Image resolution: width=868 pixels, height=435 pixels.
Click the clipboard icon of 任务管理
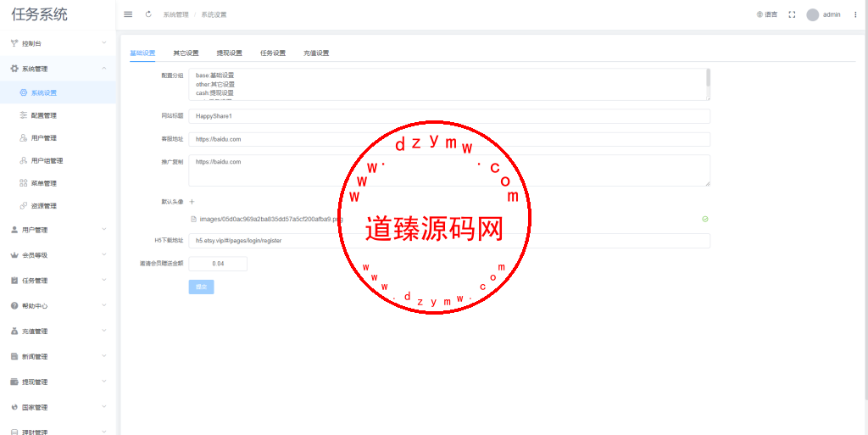pos(14,281)
